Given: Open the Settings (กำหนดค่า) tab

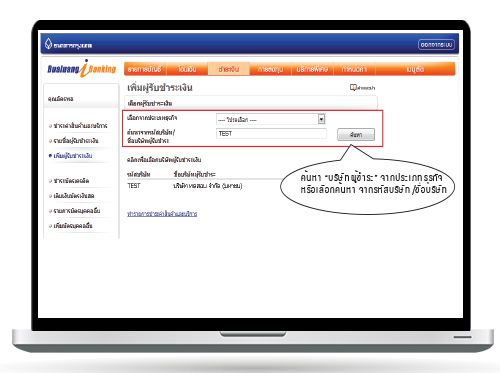Looking at the screenshot, I should point(354,69).
